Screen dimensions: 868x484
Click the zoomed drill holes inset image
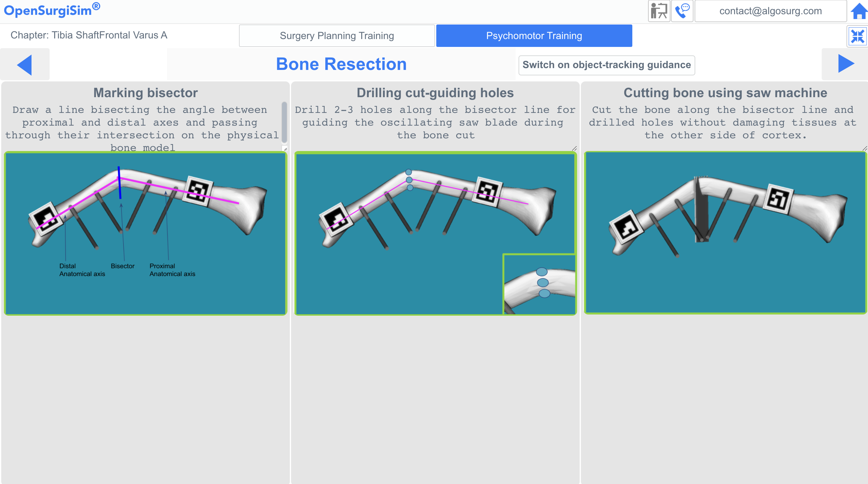539,284
